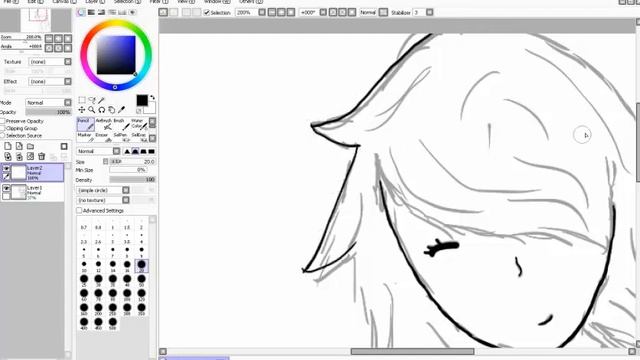The height and width of the screenshot is (360, 640).
Task: Hide Layer1 using its eye icon
Action: [6, 188]
